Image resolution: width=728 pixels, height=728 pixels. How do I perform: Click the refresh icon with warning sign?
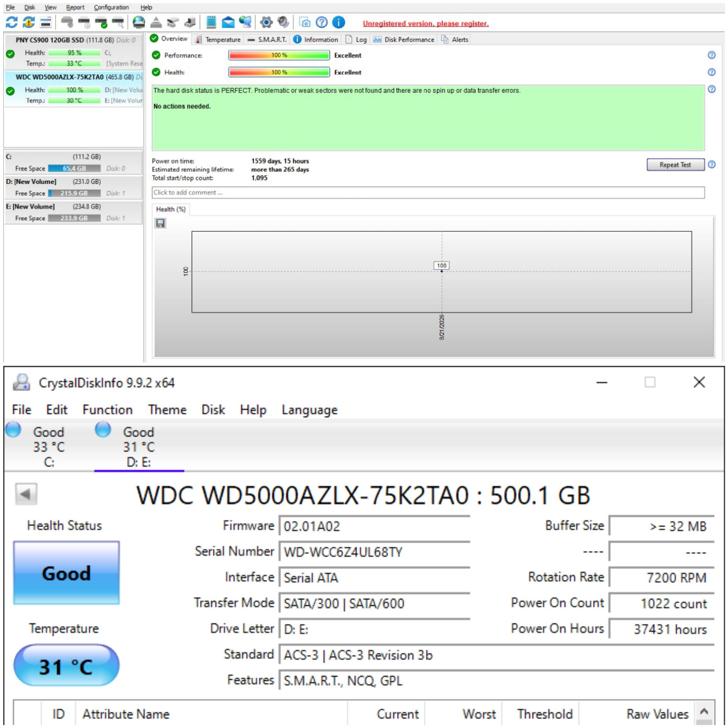(29, 22)
